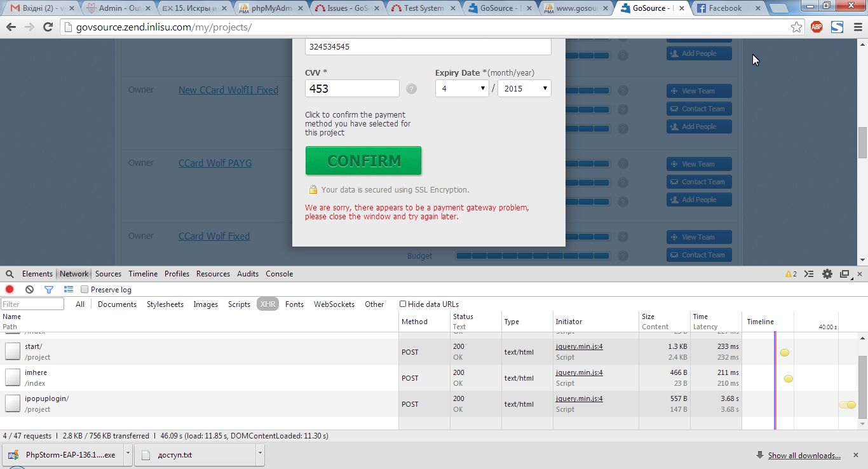868x469 pixels.
Task: Open the New CCard WolfII Fixed project link
Action: [228, 90]
